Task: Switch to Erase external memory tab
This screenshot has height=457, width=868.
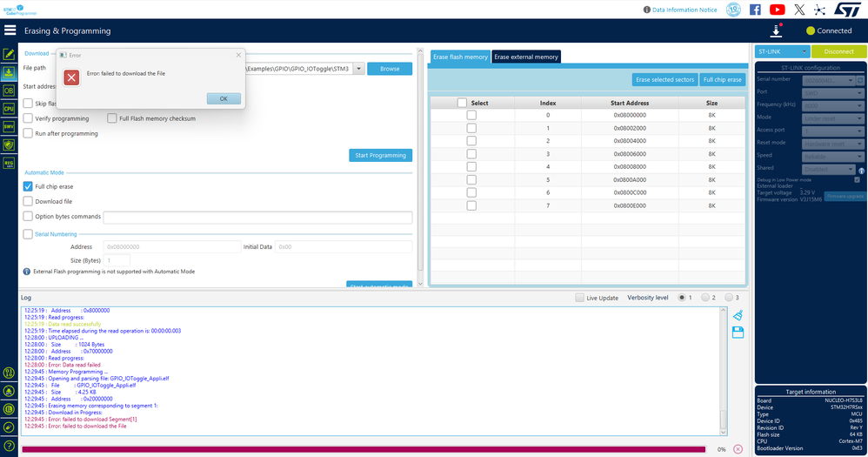Action: pos(526,57)
